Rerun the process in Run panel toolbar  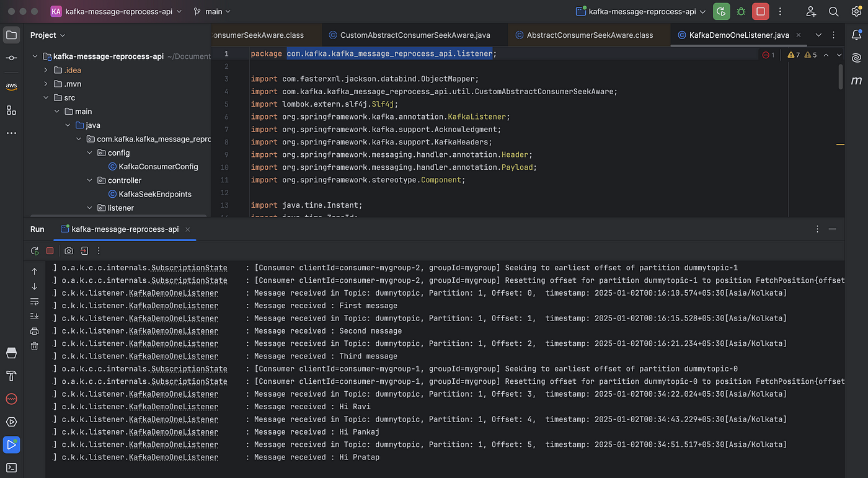coord(35,251)
